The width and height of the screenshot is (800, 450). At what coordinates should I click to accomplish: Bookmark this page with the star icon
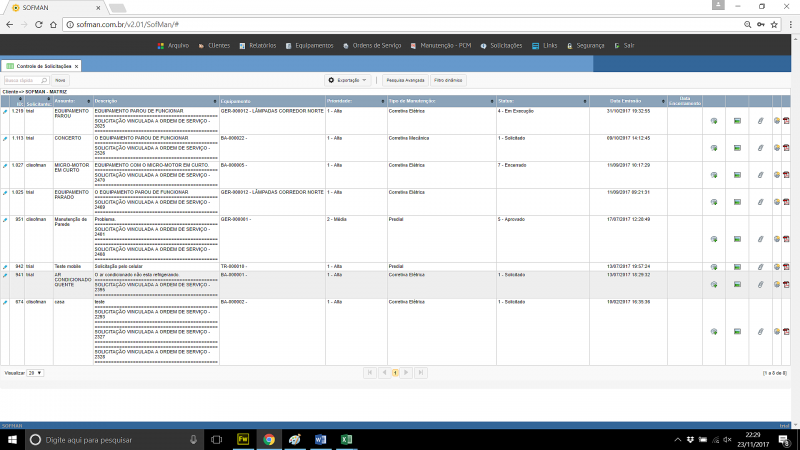(775, 23)
